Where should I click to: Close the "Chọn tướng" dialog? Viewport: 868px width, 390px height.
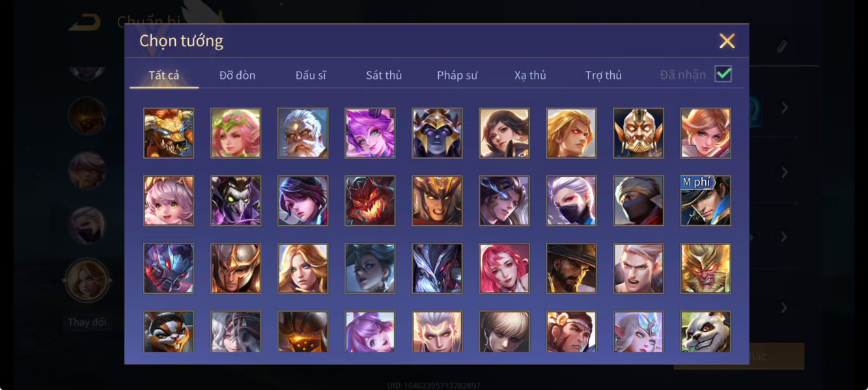(x=727, y=41)
